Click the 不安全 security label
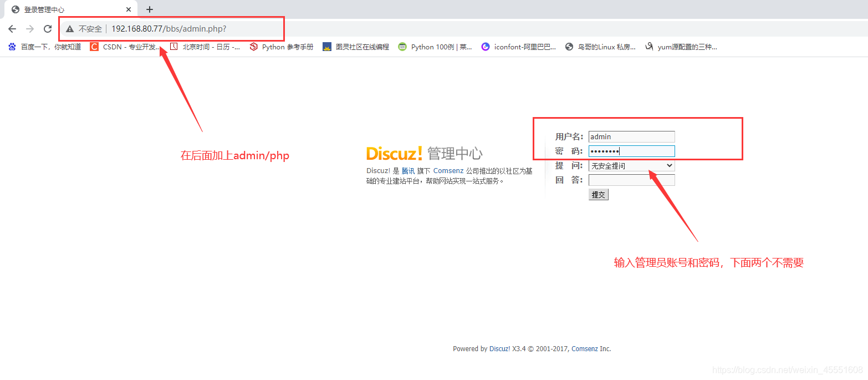 [x=90, y=29]
